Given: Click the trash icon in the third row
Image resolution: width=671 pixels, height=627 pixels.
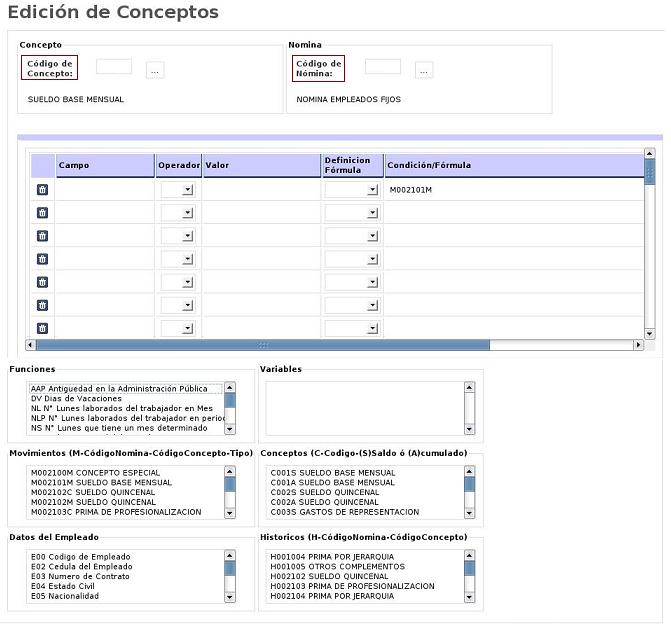Looking at the screenshot, I should 42,236.
